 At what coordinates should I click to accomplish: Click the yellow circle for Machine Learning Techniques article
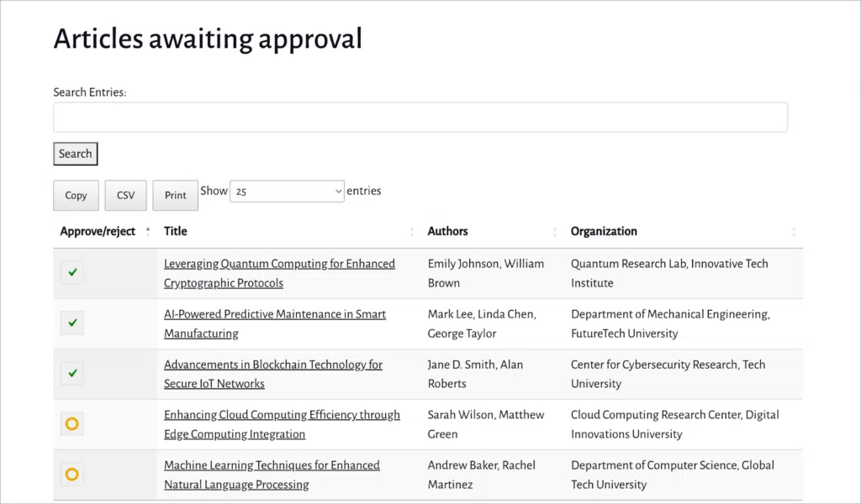pos(72,475)
